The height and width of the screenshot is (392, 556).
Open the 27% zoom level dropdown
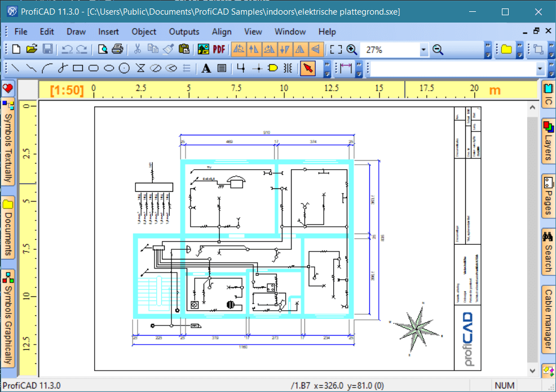click(424, 50)
